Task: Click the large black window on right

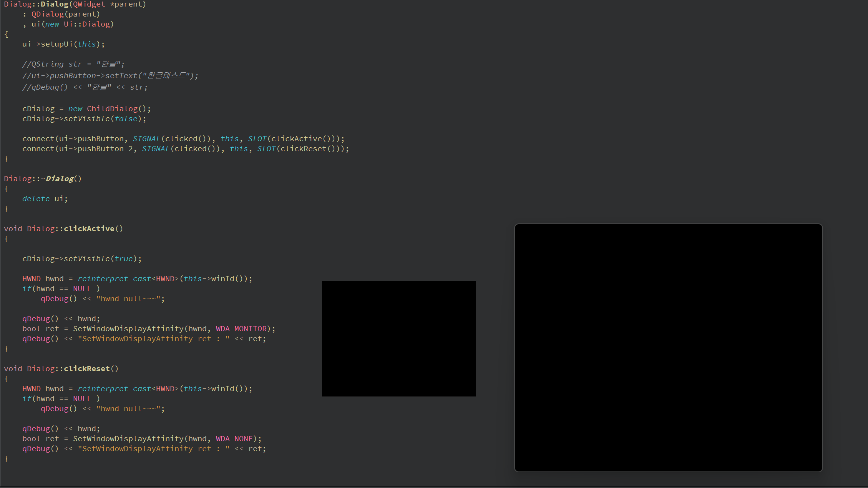Action: pyautogui.click(x=668, y=348)
